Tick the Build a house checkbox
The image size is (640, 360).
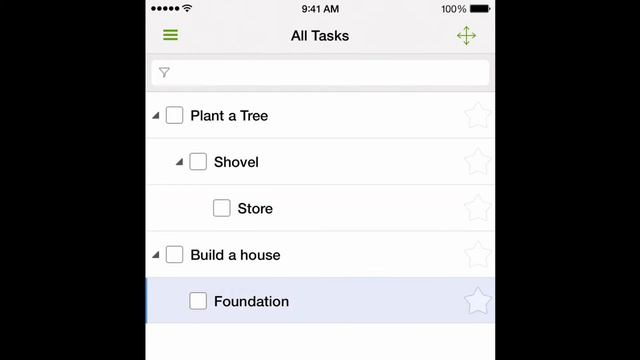[x=174, y=255]
